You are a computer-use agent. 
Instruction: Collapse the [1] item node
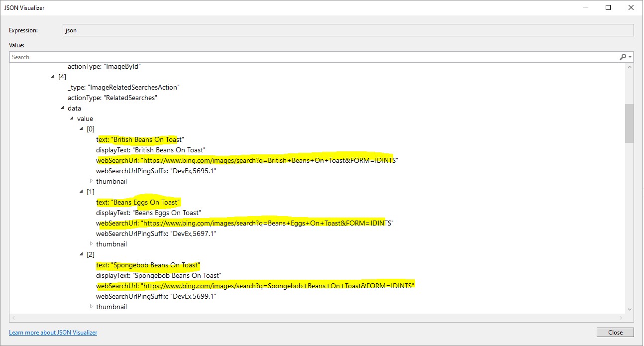pyautogui.click(x=82, y=192)
